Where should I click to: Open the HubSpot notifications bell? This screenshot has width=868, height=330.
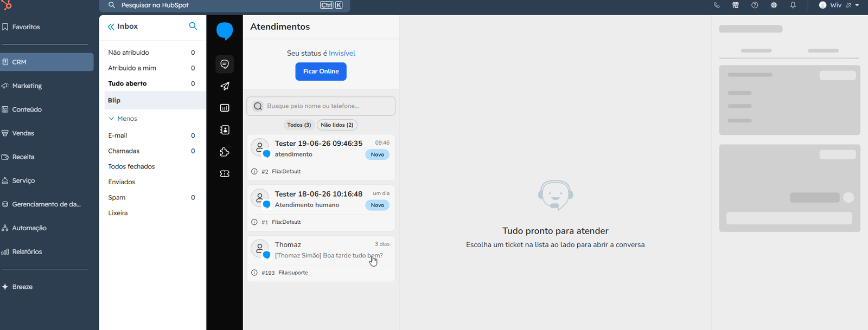pyautogui.click(x=793, y=5)
